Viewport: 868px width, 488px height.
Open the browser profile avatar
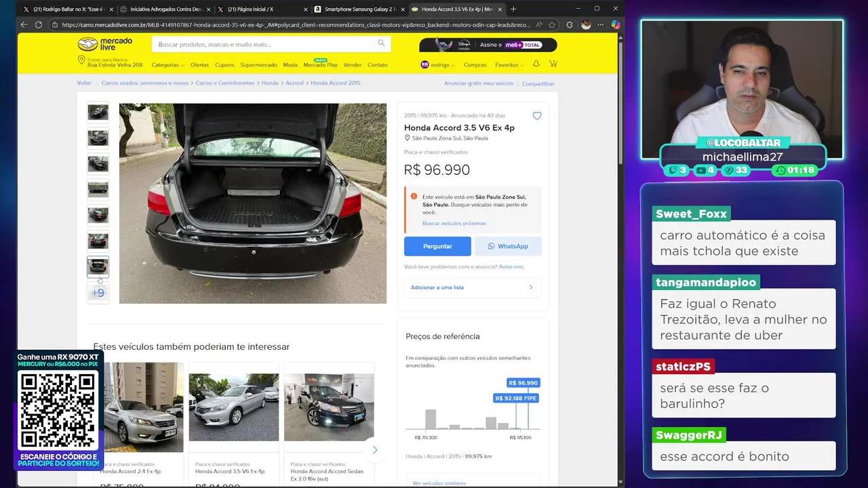(586, 24)
